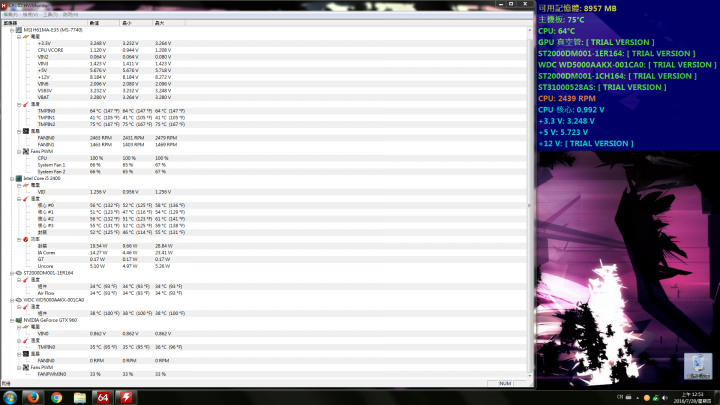Collapse the Intel Core i5 2400 node

coord(12,179)
